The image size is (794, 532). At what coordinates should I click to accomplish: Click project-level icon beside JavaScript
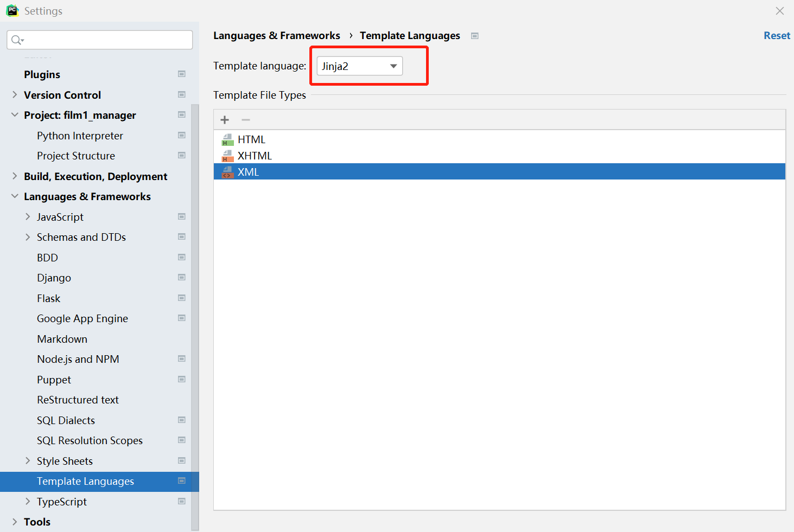click(182, 216)
